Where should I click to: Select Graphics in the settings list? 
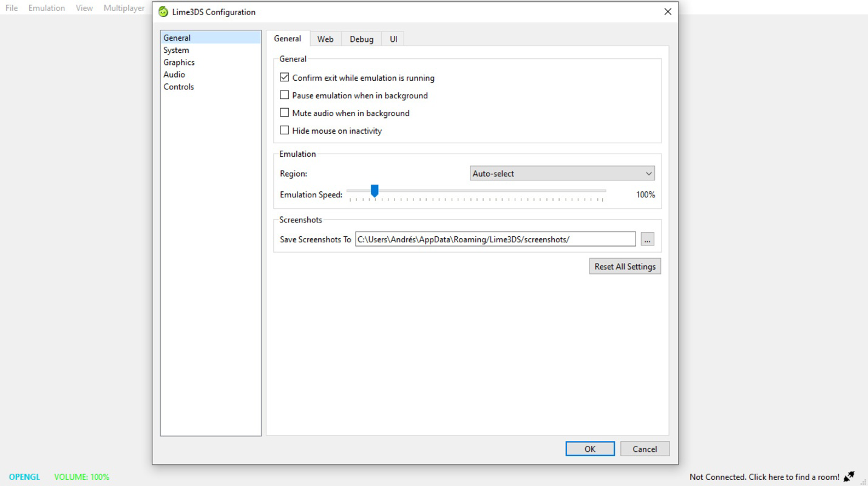tap(211, 62)
